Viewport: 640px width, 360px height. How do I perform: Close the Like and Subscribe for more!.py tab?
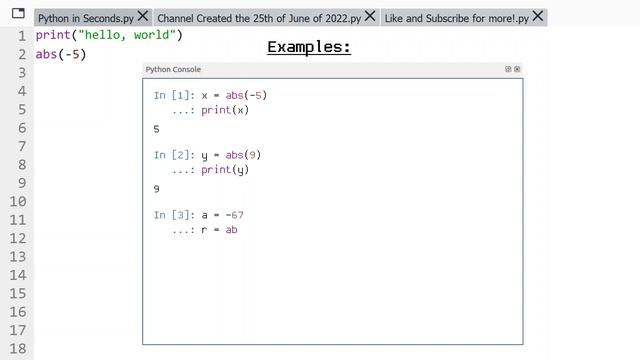pyautogui.click(x=538, y=16)
